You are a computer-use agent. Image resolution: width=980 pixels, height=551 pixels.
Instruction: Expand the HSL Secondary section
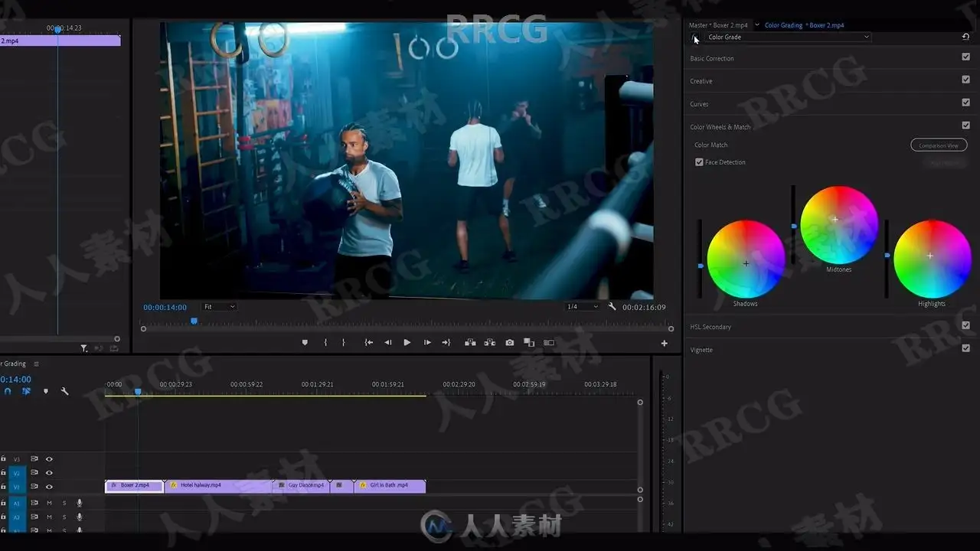tap(710, 327)
